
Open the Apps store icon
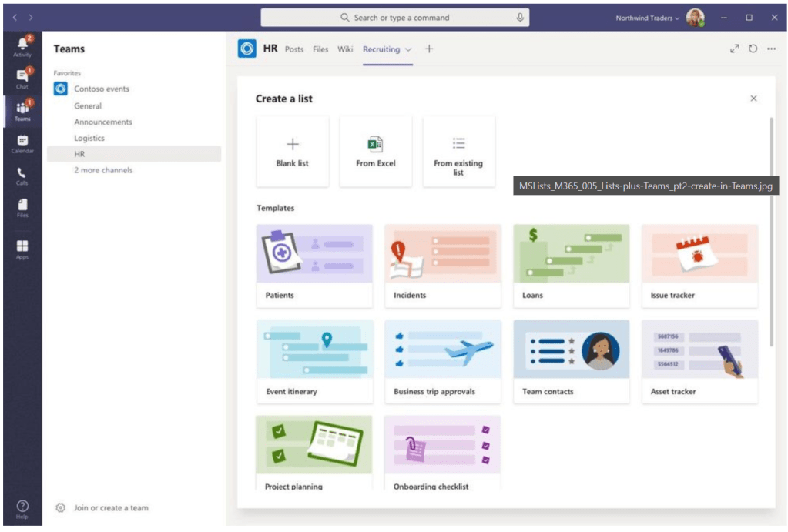(x=22, y=249)
